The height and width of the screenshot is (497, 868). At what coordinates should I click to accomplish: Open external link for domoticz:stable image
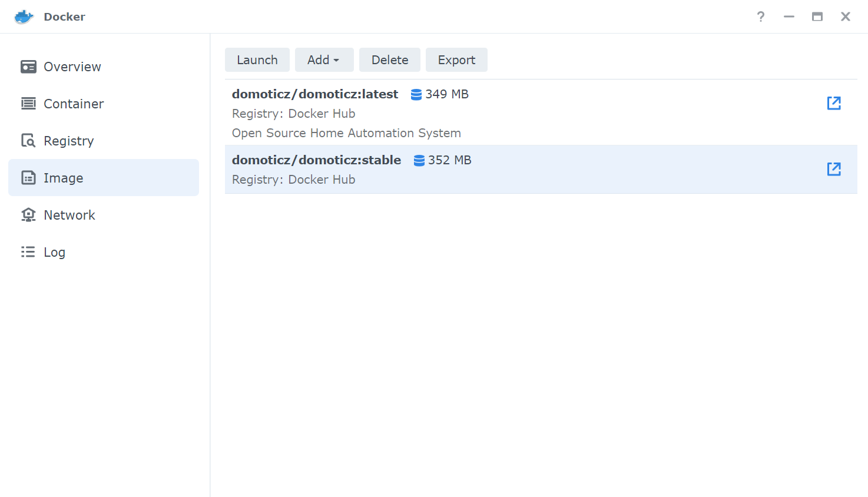[x=834, y=169]
